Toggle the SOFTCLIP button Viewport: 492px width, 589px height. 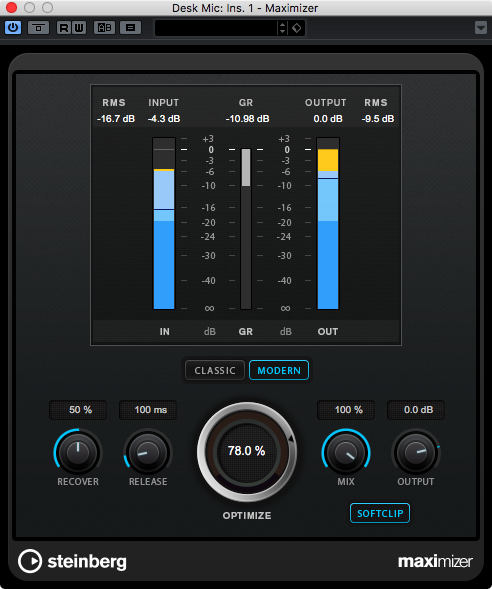380,513
